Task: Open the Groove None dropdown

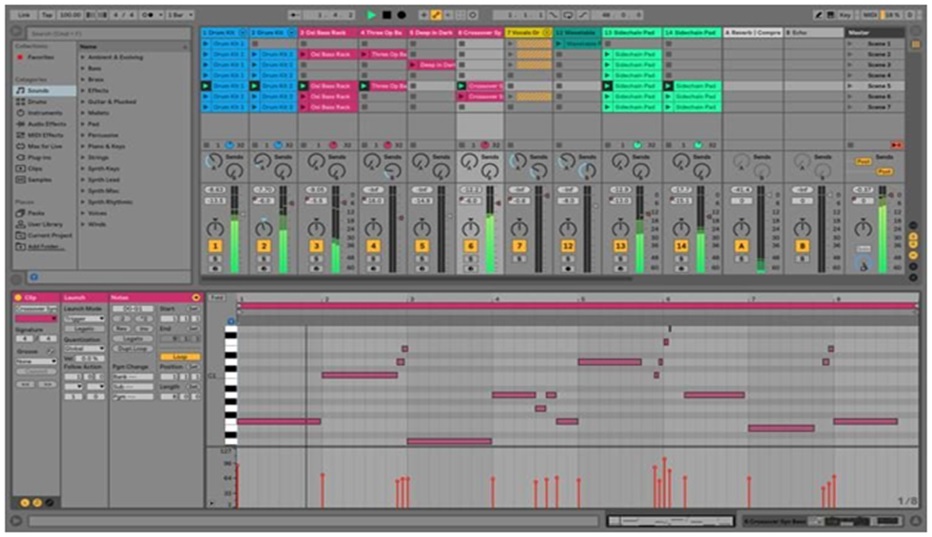Action: [36, 362]
